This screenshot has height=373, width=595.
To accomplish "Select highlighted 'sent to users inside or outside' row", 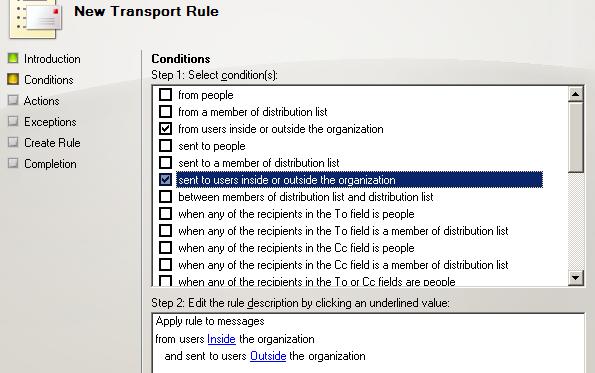I will (359, 179).
